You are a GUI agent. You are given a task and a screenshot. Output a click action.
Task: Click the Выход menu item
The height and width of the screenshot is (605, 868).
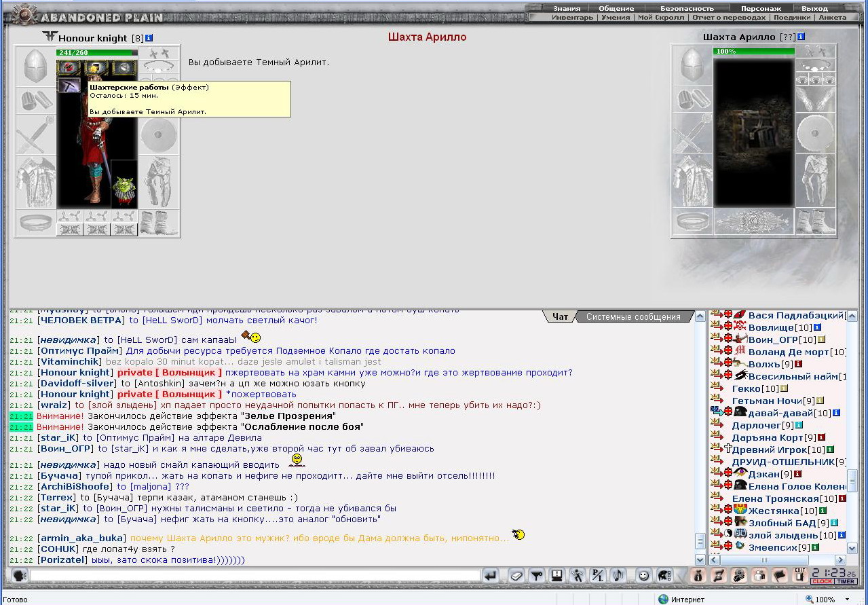pos(814,8)
